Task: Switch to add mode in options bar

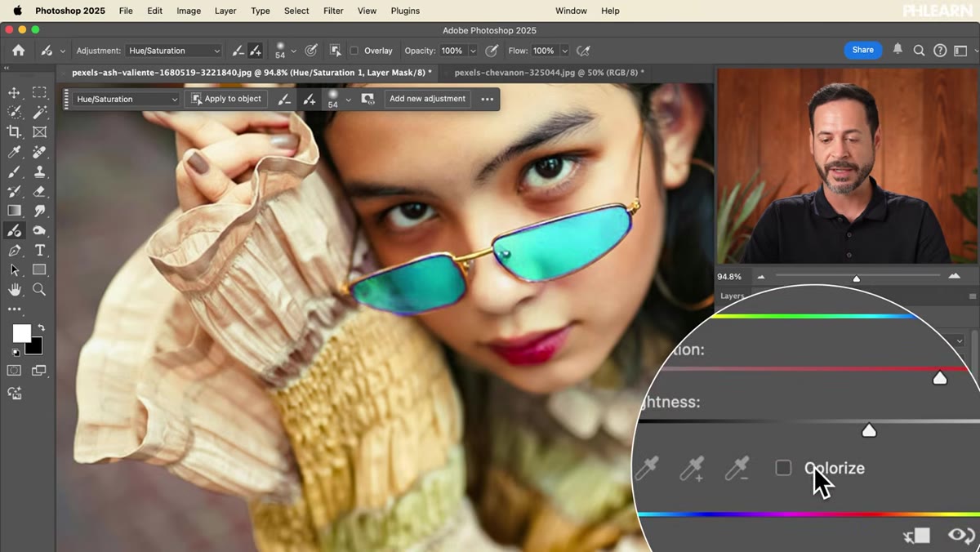Action: coord(256,51)
